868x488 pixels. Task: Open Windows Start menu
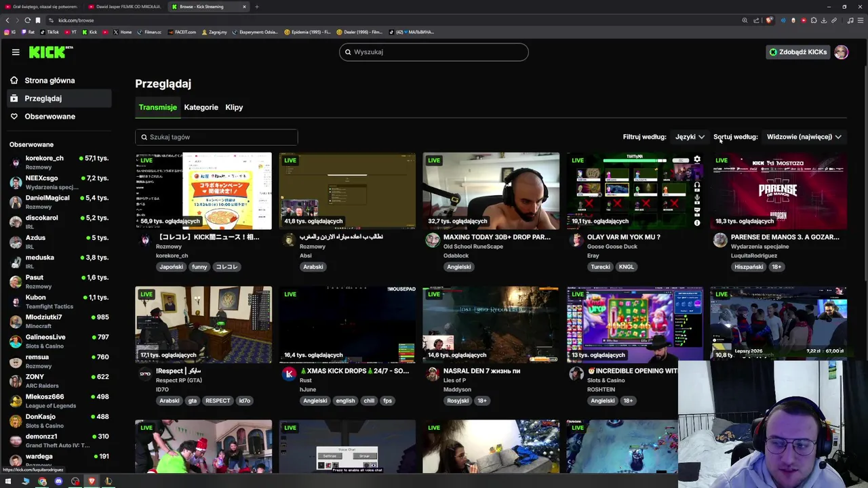point(9,481)
